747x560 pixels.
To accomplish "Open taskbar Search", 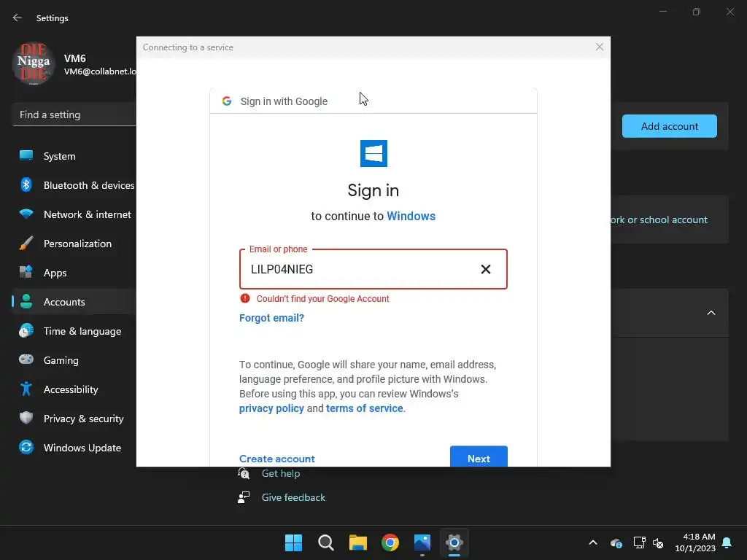I will point(326,542).
